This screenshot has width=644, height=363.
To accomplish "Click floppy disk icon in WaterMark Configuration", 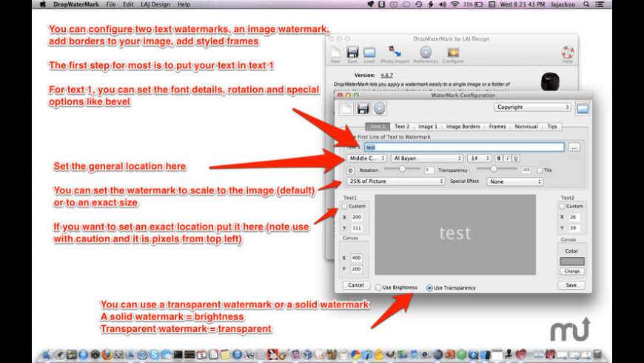I will pyautogui.click(x=363, y=108).
